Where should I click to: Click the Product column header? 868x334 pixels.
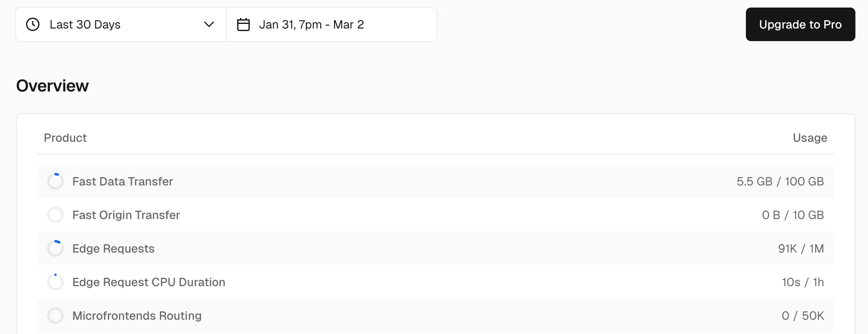coord(65,138)
